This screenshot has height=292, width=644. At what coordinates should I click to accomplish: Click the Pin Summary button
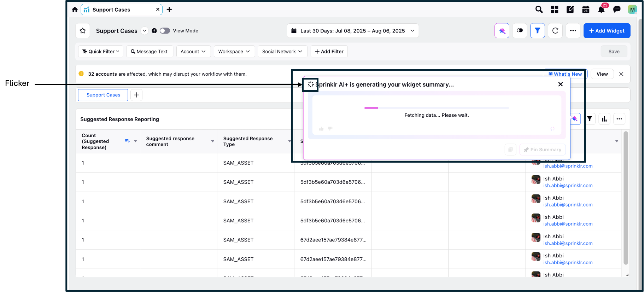[543, 150]
